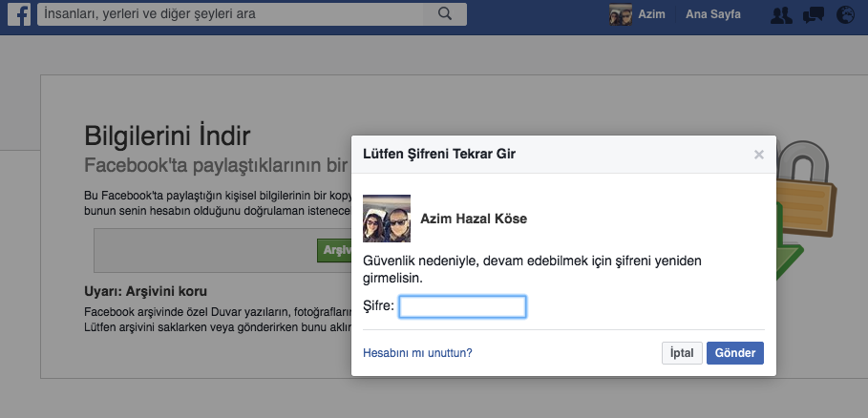
Task: Go to Ana Sayfa
Action: [713, 14]
